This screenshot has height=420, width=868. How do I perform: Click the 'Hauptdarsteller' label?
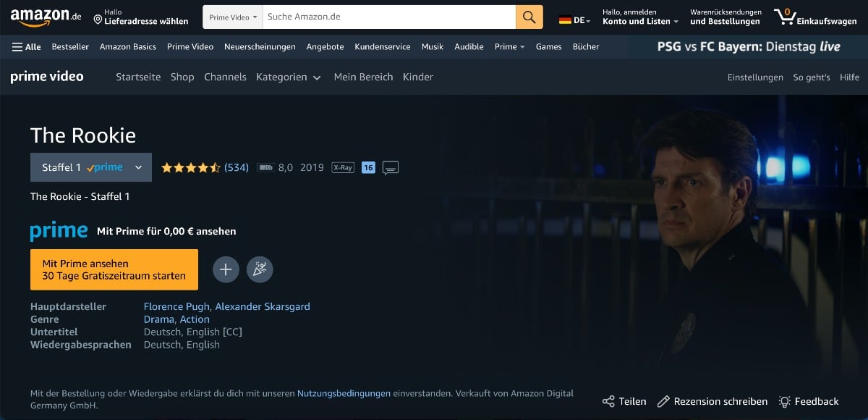(x=68, y=306)
